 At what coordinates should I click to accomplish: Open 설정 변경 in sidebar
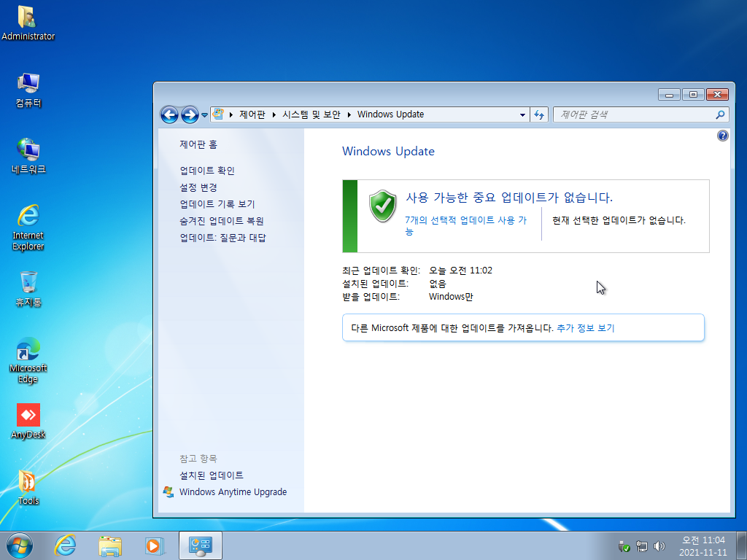click(x=198, y=187)
